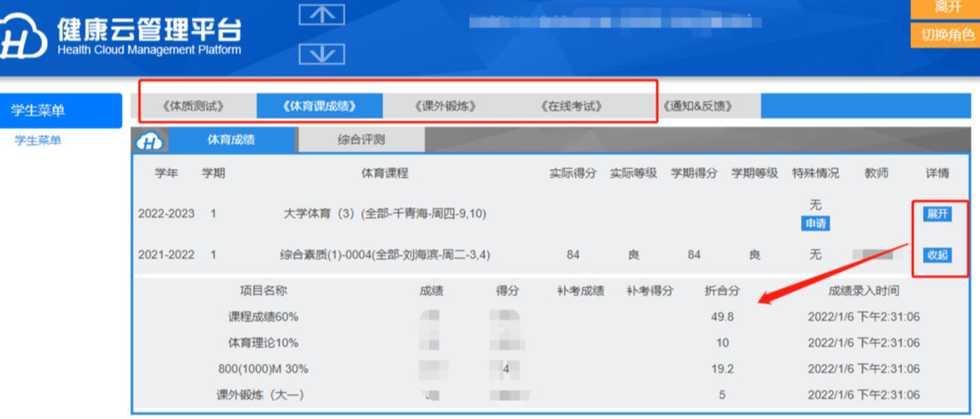This screenshot has width=980, height=419.
Task: Go to the 《通知&反馈》 tab
Action: click(x=697, y=107)
